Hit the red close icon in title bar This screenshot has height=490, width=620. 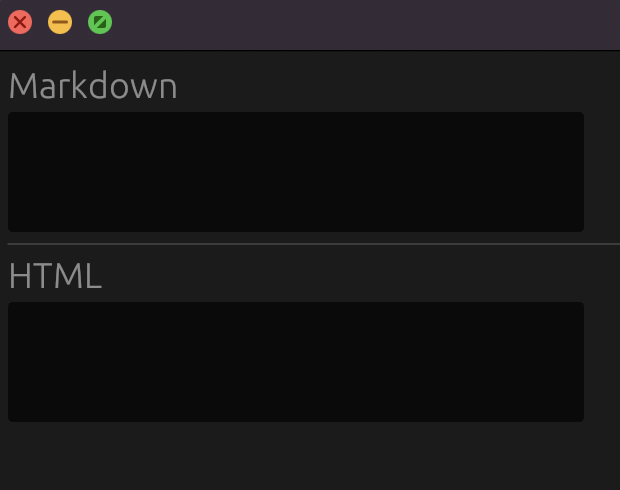coord(20,22)
